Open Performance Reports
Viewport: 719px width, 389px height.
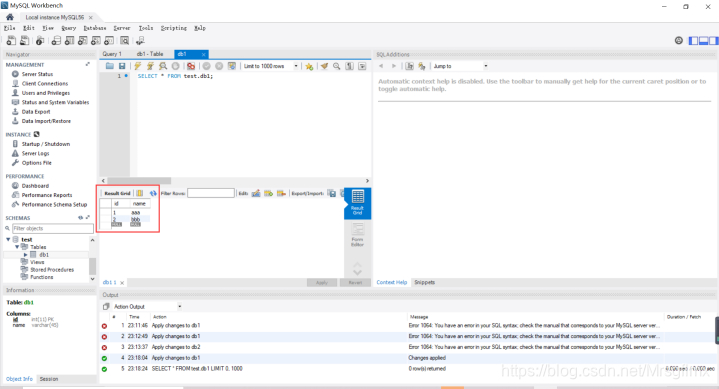(x=47, y=195)
